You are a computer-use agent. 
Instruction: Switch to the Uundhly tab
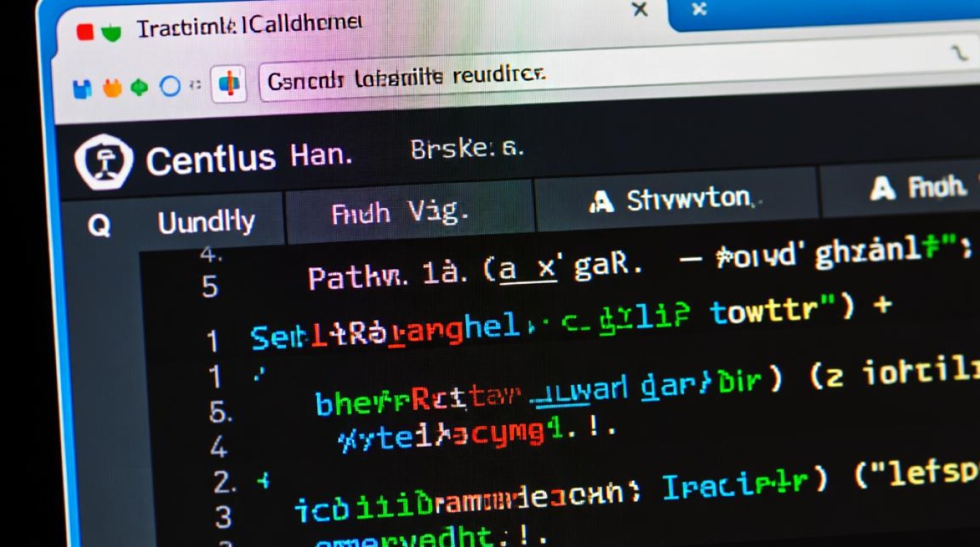pos(206,222)
